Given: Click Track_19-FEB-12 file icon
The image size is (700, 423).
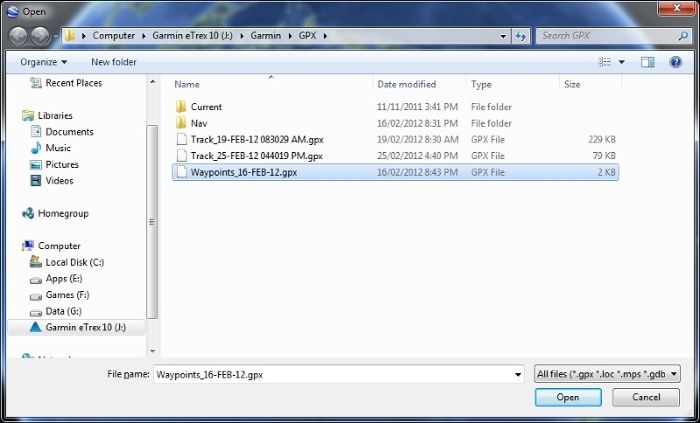Looking at the screenshot, I should [181, 139].
